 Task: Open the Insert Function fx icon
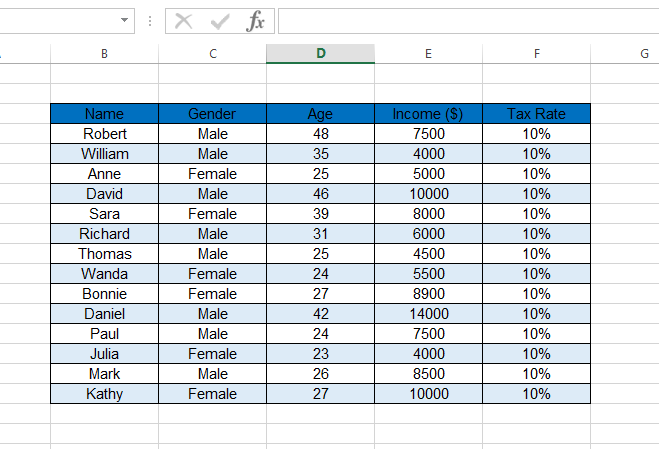(x=255, y=21)
